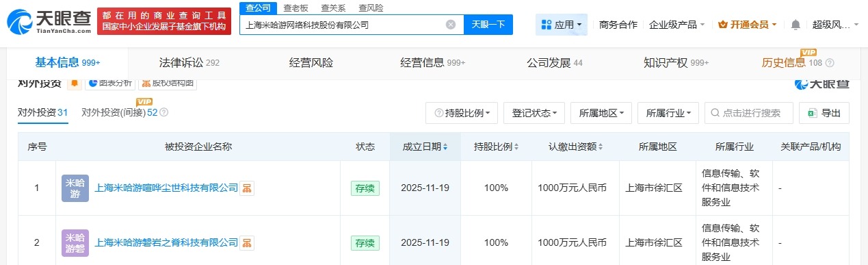Sort by 认缴出资额 column arrows
The width and height of the screenshot is (868, 265).
[600, 147]
